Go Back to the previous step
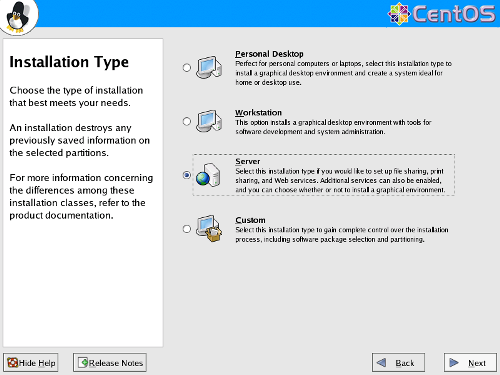This screenshot has height=375, width=500. click(x=398, y=362)
